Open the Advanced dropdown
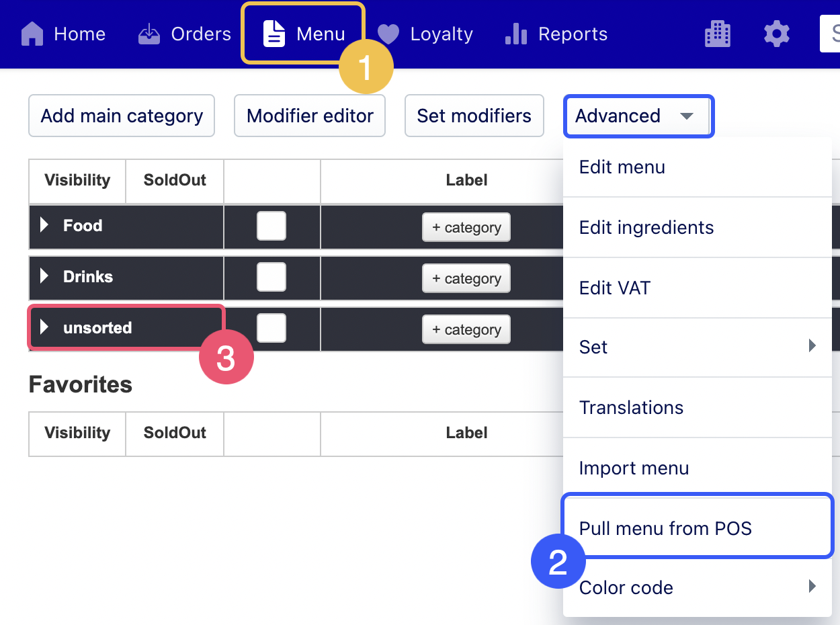Image resolution: width=840 pixels, height=625 pixels. [x=637, y=116]
